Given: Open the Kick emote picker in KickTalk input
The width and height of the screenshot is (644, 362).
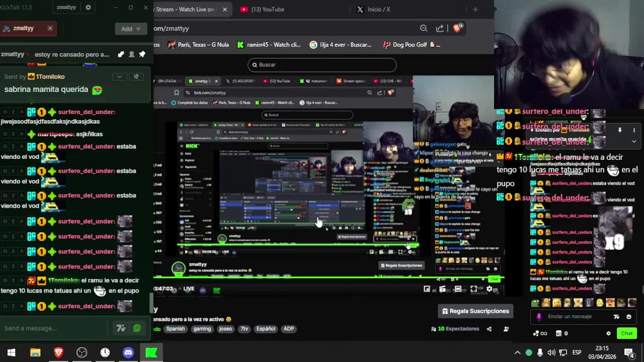Looking at the screenshot, I should pos(137,328).
